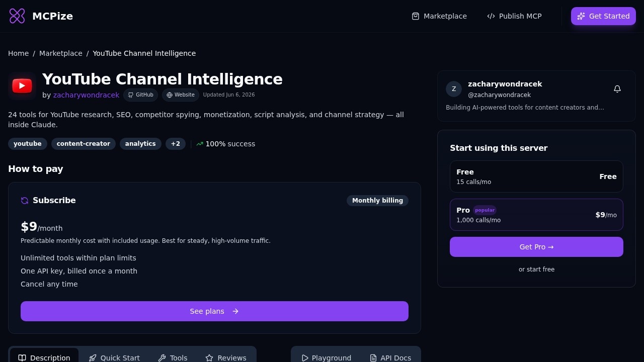Expand the +2 more tags chip
Image resolution: width=644 pixels, height=362 pixels.
coord(175,144)
